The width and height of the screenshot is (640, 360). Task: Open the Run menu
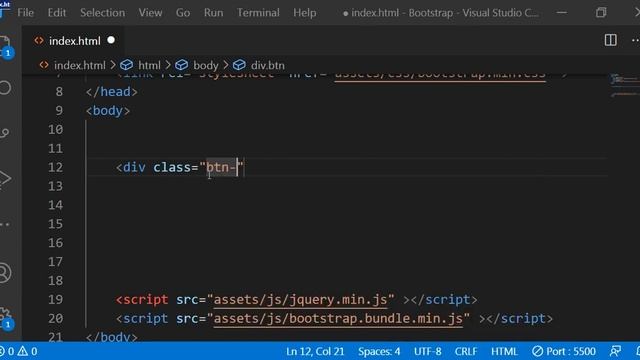pos(213,13)
